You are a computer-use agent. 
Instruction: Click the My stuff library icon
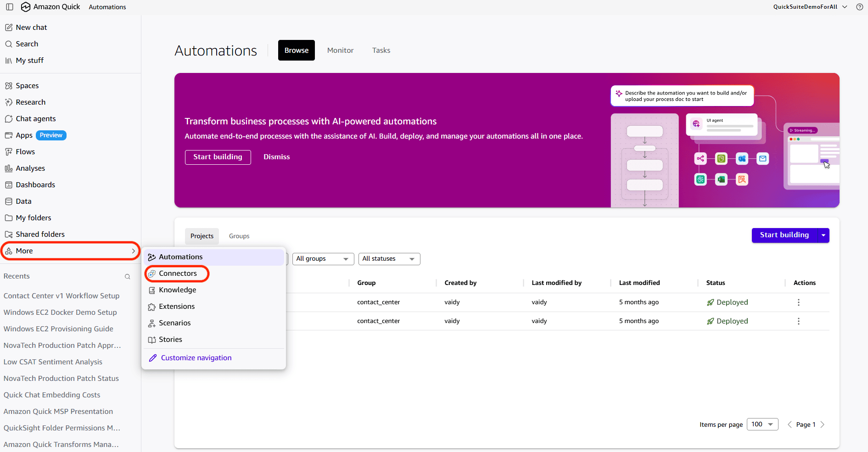coord(9,61)
